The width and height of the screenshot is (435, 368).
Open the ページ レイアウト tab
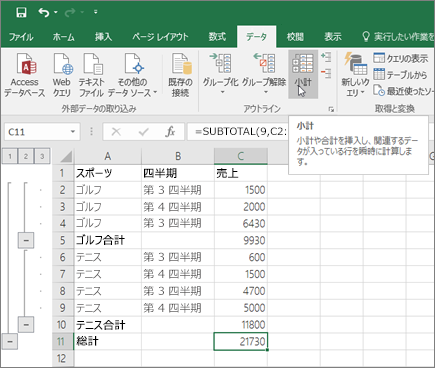(160, 37)
